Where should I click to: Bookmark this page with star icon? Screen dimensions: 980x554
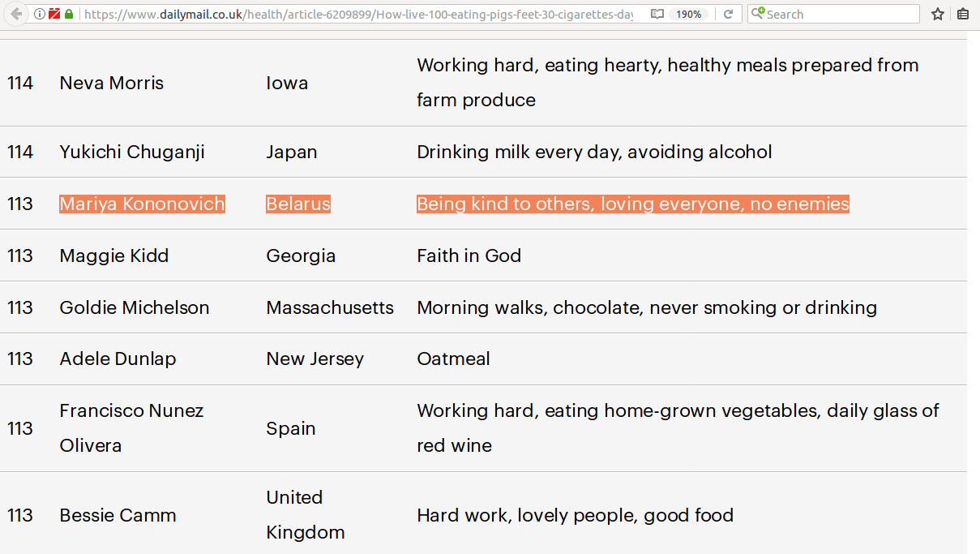click(938, 14)
